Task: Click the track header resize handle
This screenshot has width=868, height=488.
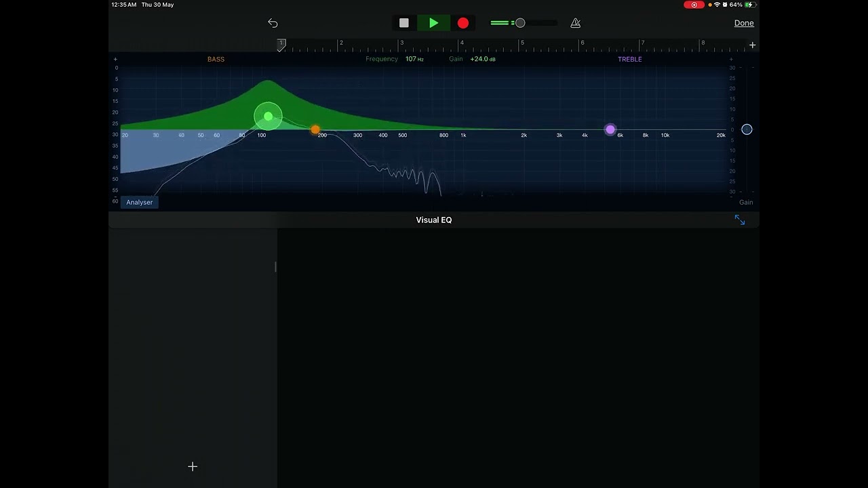Action: pos(275,267)
